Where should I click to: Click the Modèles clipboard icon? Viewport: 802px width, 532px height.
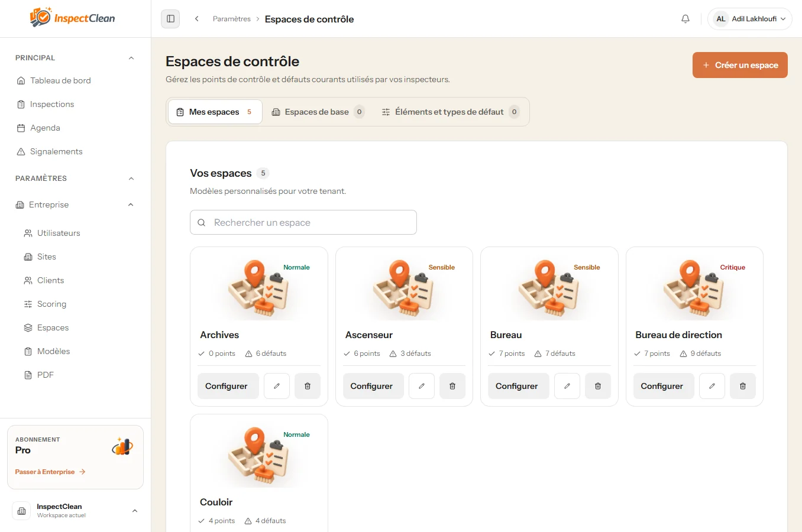(x=28, y=351)
